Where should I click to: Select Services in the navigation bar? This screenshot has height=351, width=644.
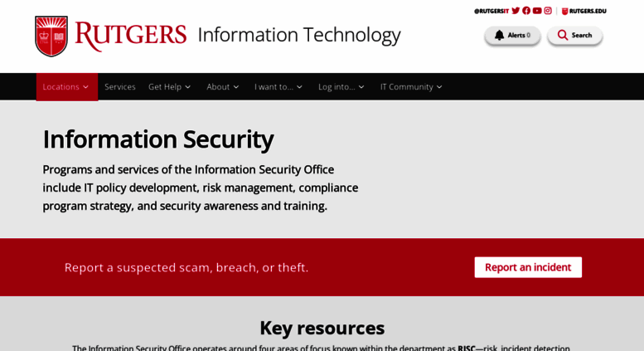coord(120,87)
